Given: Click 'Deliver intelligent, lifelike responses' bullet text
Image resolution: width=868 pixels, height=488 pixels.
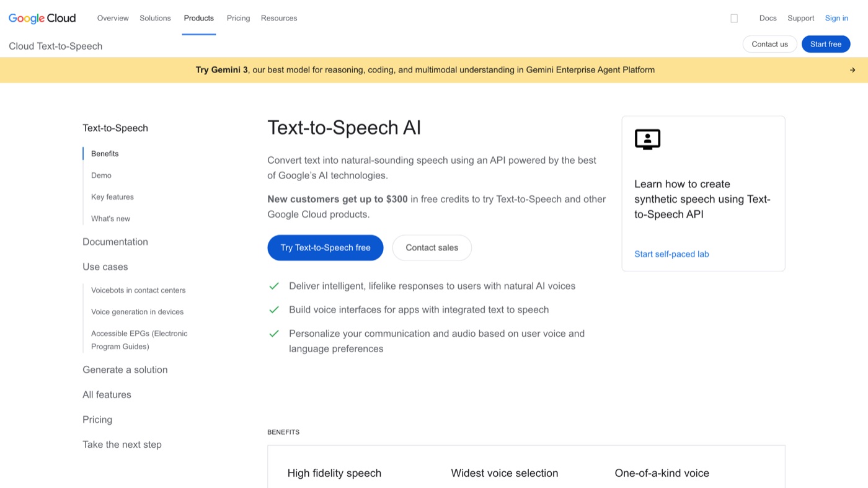Looking at the screenshot, I should [432, 286].
